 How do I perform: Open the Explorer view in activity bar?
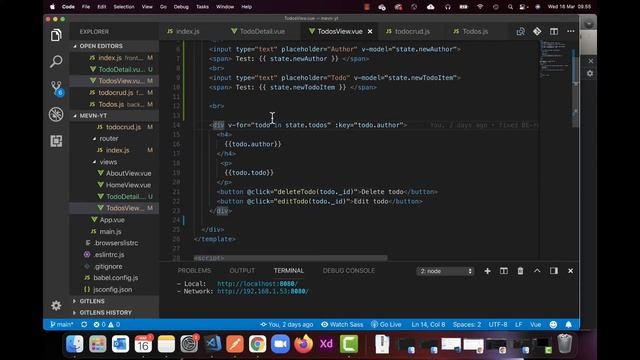click(56, 35)
